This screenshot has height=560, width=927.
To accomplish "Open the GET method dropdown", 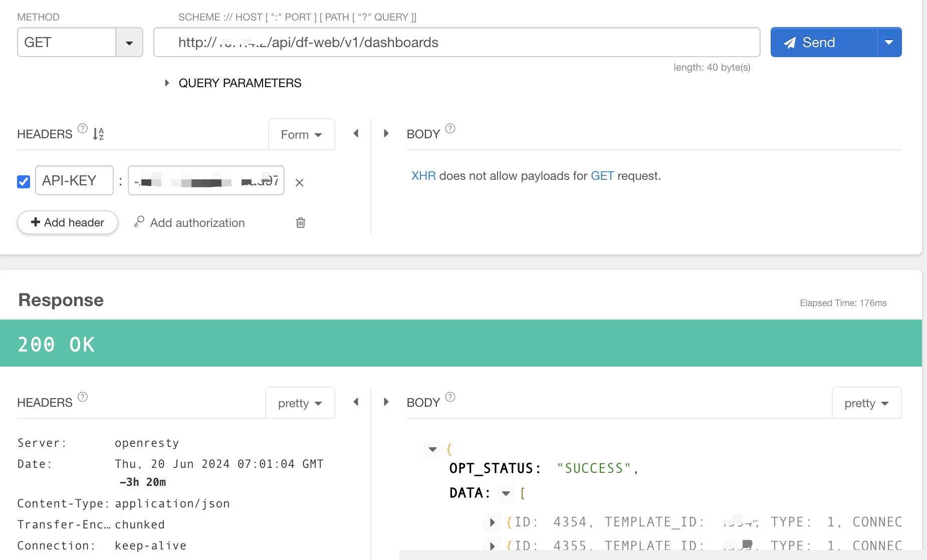I will point(129,43).
